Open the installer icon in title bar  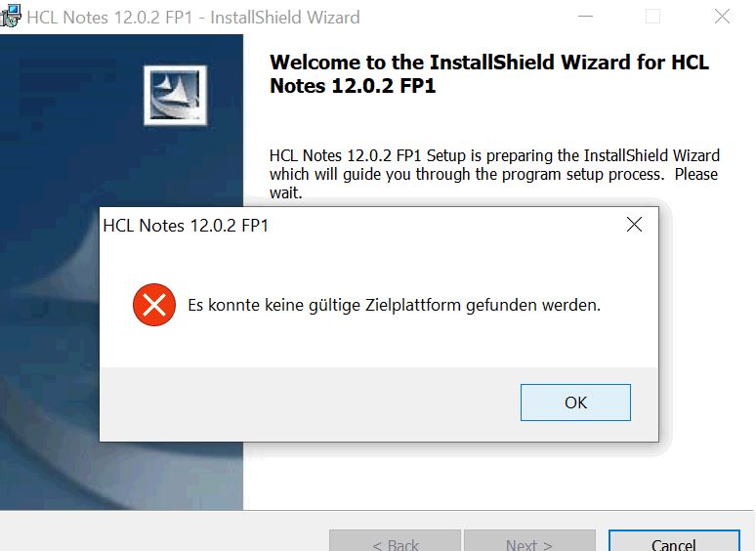pyautogui.click(x=11, y=16)
